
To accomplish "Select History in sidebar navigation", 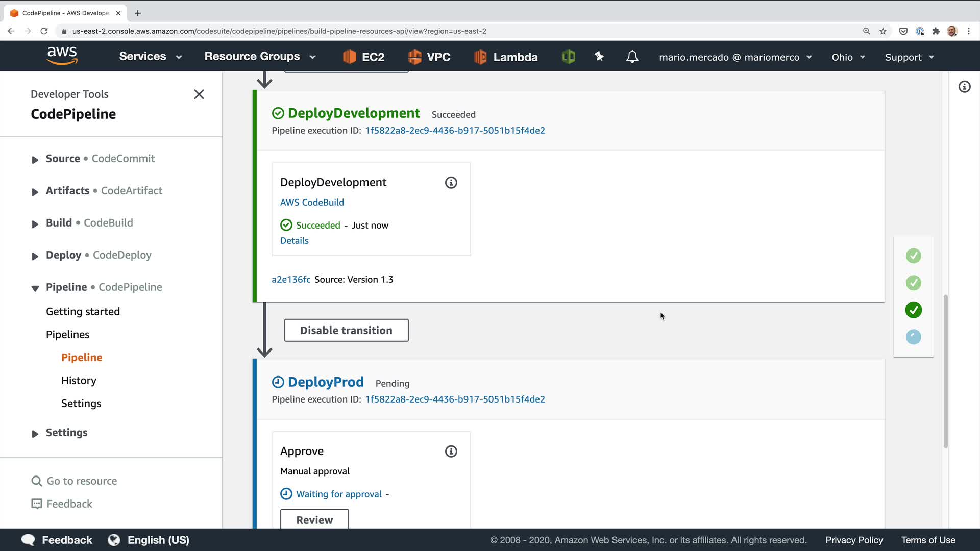I will coord(79,381).
